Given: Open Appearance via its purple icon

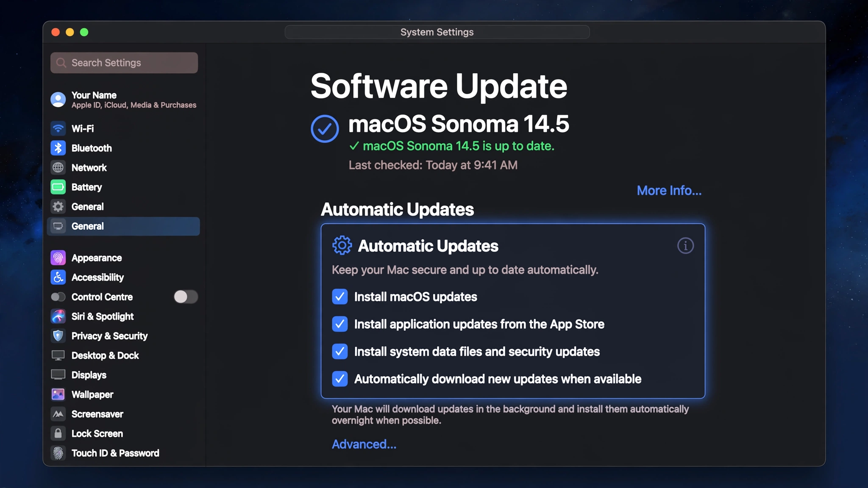Looking at the screenshot, I should [58, 258].
